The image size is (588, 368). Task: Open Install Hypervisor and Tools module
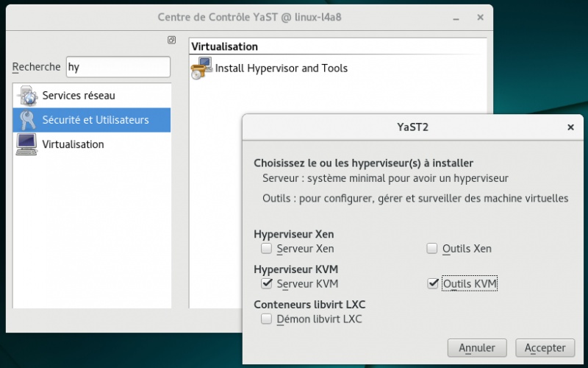282,68
